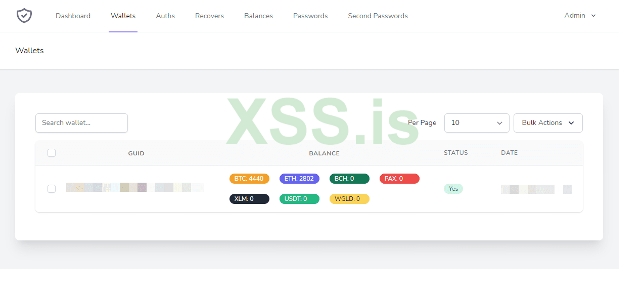
Task: Click the BCH: 0 balance badge
Action: coord(349,179)
